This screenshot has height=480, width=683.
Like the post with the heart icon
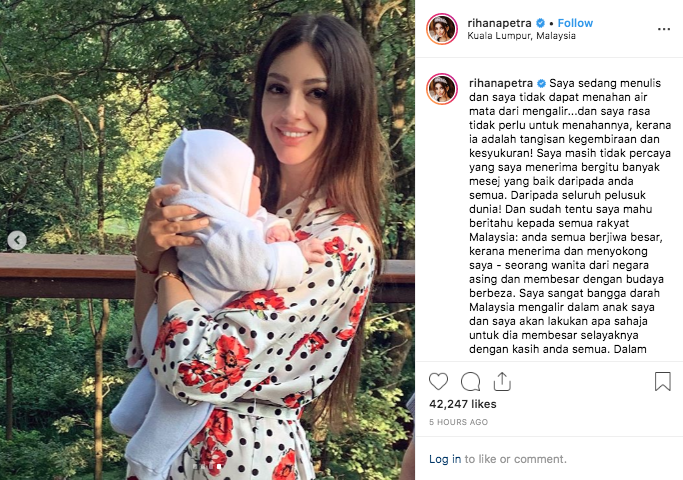[438, 381]
